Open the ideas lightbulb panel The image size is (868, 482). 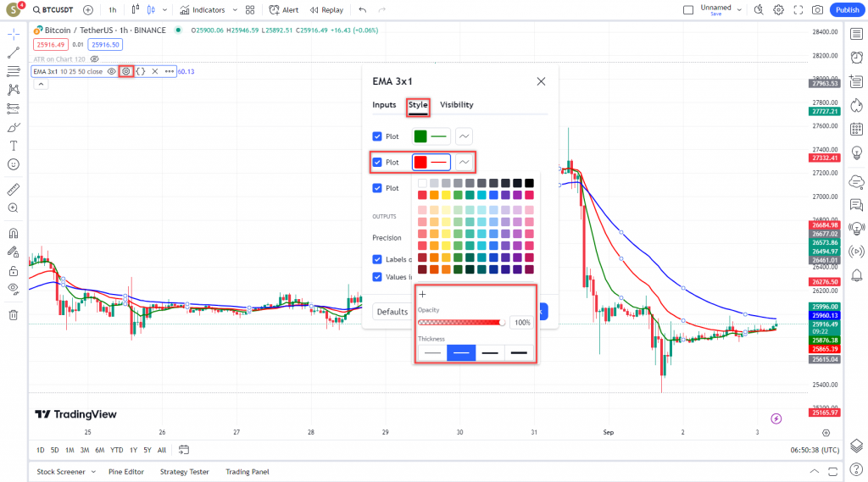click(x=856, y=152)
